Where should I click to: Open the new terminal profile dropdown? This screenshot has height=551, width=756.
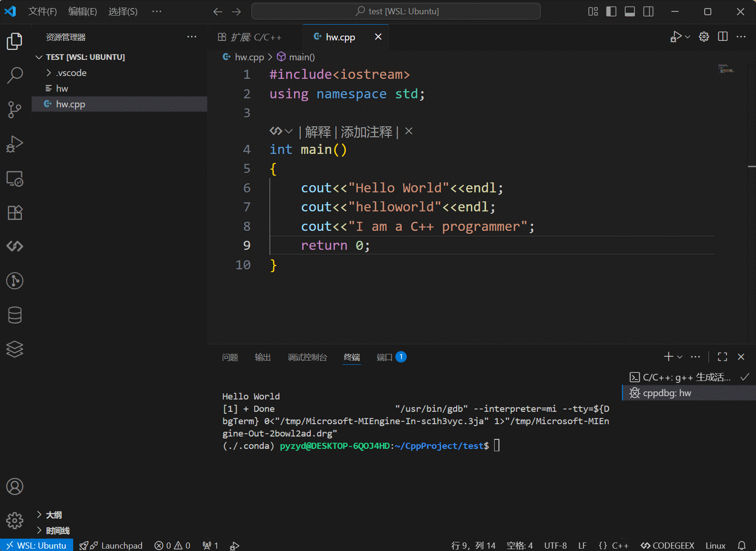coord(680,357)
